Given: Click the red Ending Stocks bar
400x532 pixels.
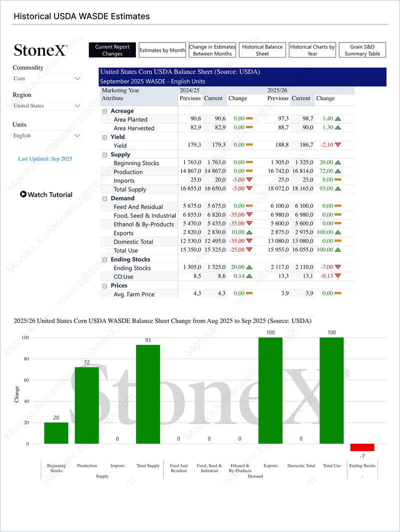Looking at the screenshot, I should (362, 447).
